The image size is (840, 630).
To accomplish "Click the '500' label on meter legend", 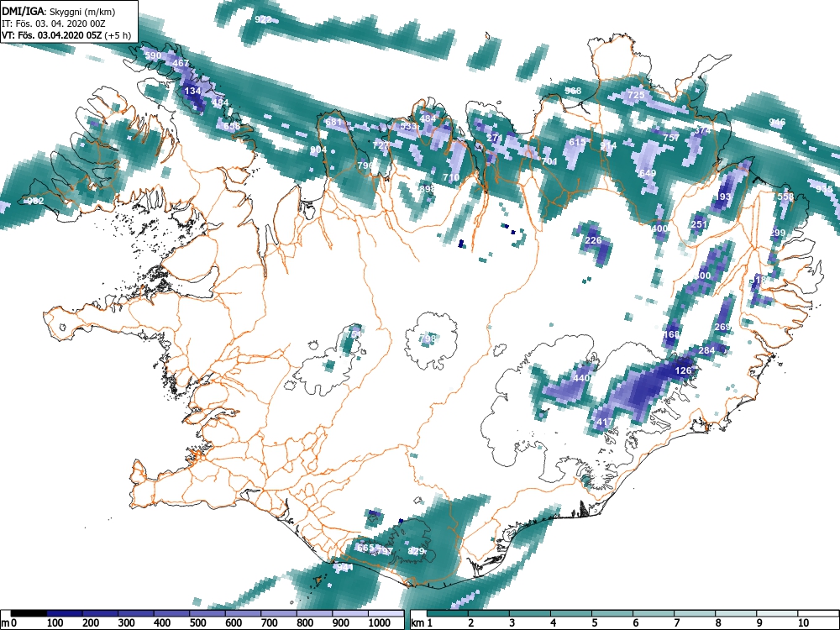I will [x=197, y=622].
